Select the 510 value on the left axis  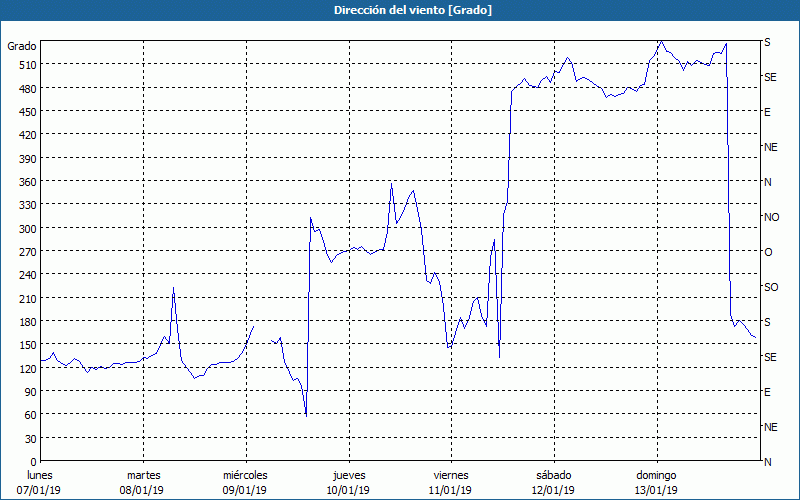(29, 65)
